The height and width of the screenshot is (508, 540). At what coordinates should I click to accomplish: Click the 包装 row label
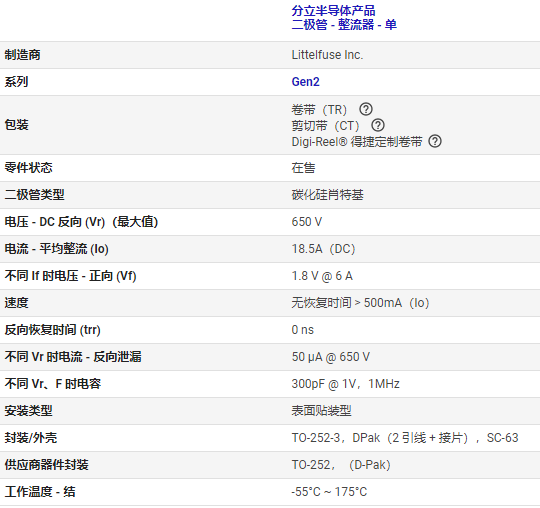coord(17,125)
